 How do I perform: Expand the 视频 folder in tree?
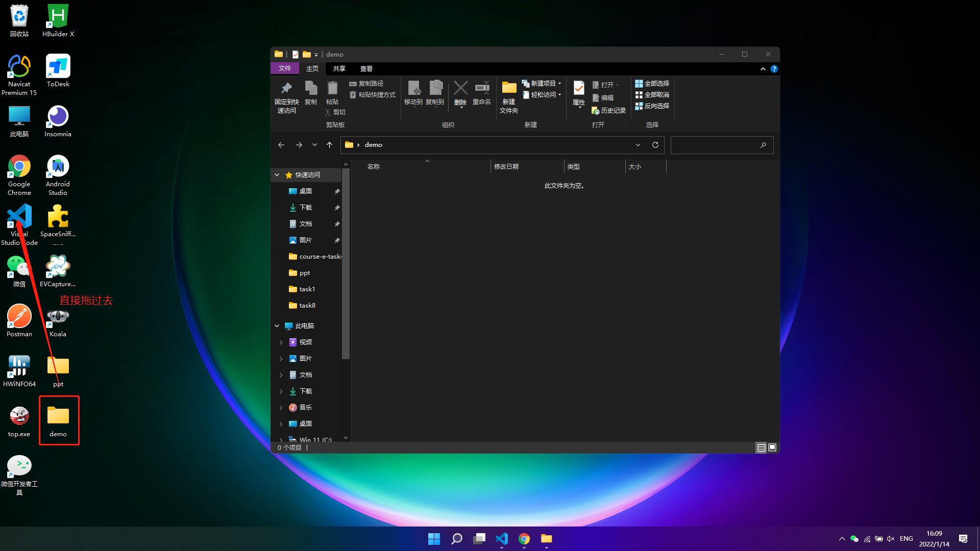pos(281,342)
